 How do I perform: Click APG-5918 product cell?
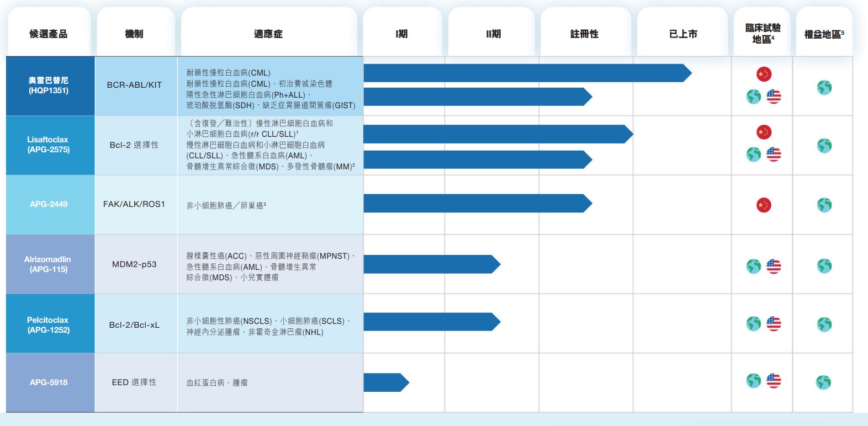(50, 382)
